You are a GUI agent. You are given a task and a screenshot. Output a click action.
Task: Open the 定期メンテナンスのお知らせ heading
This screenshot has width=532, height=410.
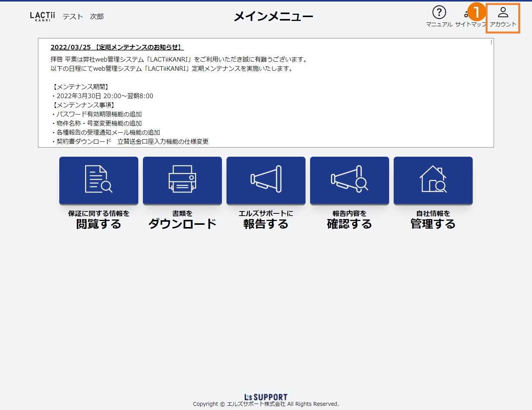[117, 47]
